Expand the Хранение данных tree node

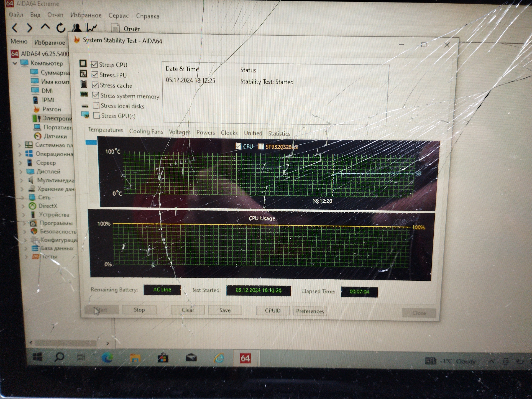click(x=22, y=189)
